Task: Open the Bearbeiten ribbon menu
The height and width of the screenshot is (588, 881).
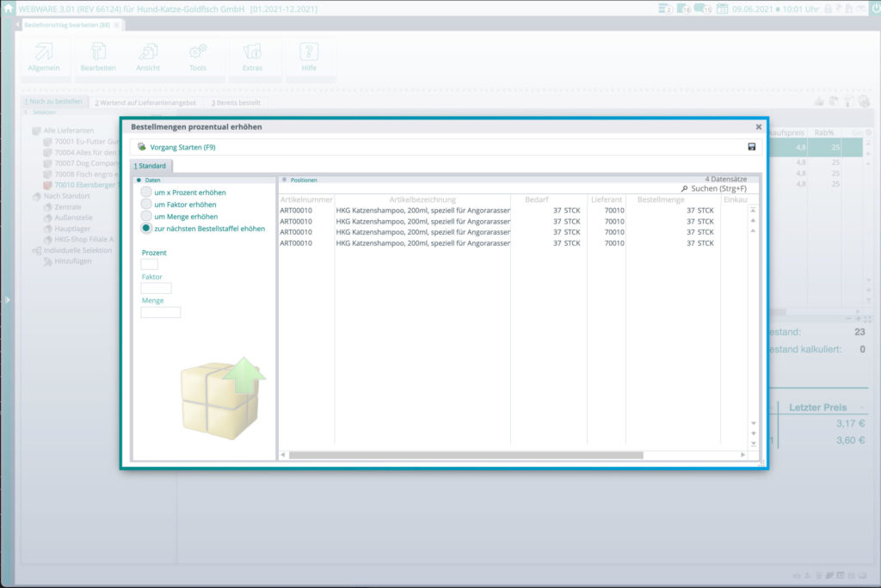Action: [98, 58]
